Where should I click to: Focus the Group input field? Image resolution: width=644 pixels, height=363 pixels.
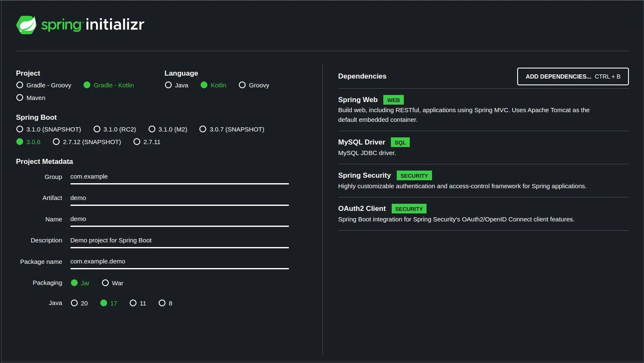179,176
